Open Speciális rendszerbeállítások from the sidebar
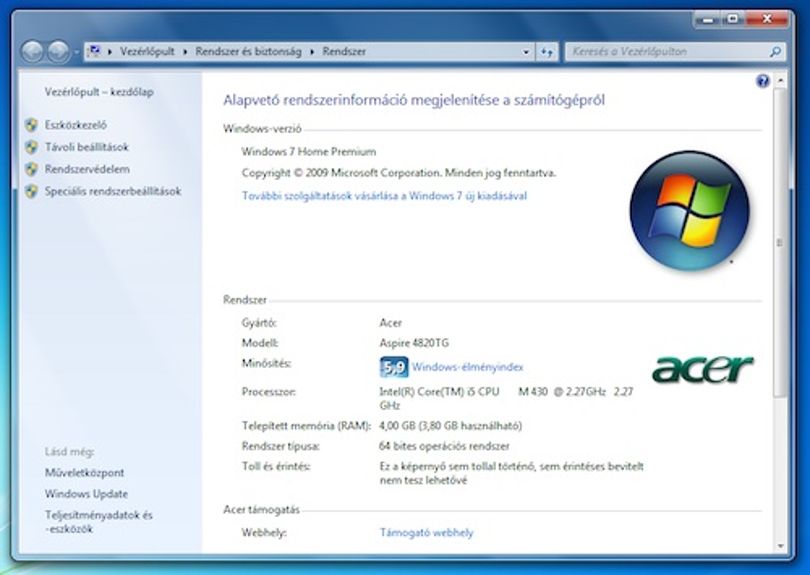The height and width of the screenshot is (575, 810). [x=113, y=191]
